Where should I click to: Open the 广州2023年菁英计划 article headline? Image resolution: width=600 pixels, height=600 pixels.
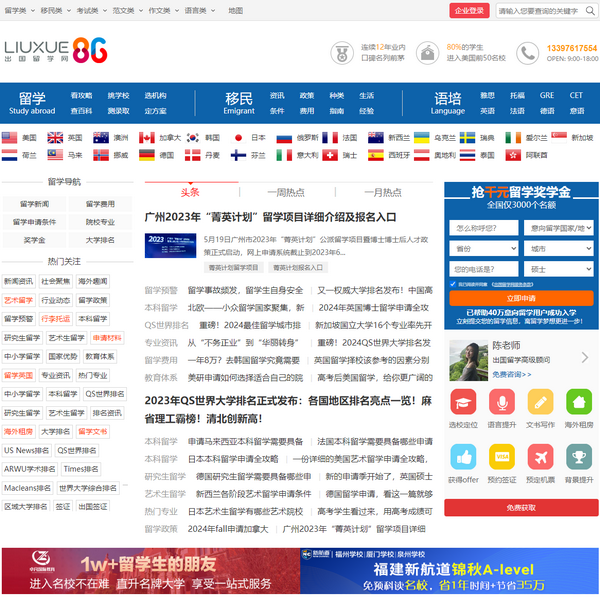point(270,216)
